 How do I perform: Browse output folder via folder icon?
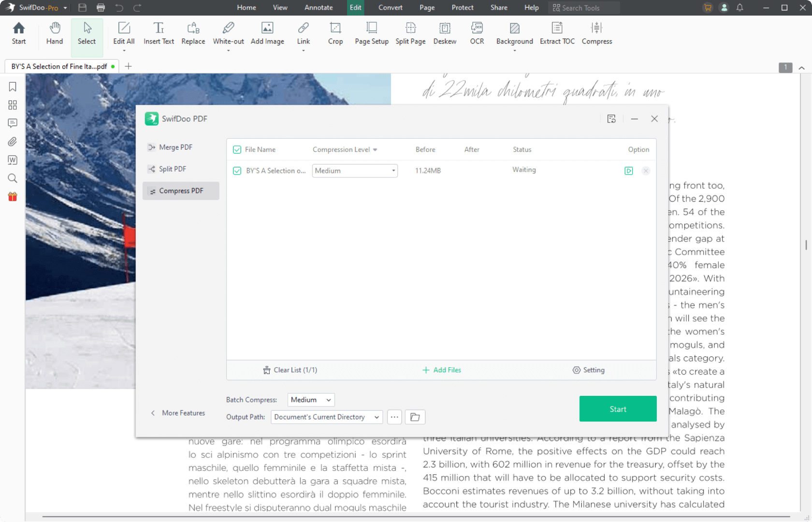415,417
